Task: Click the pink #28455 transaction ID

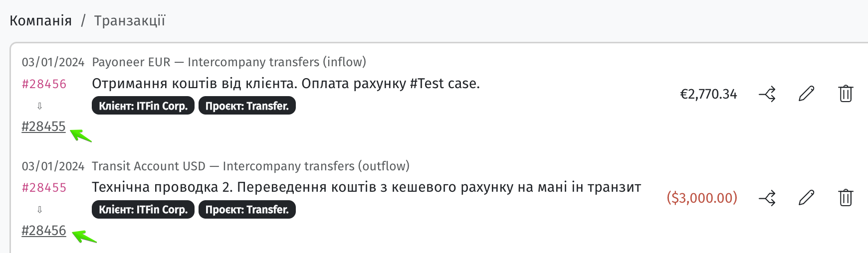Action: click(44, 188)
